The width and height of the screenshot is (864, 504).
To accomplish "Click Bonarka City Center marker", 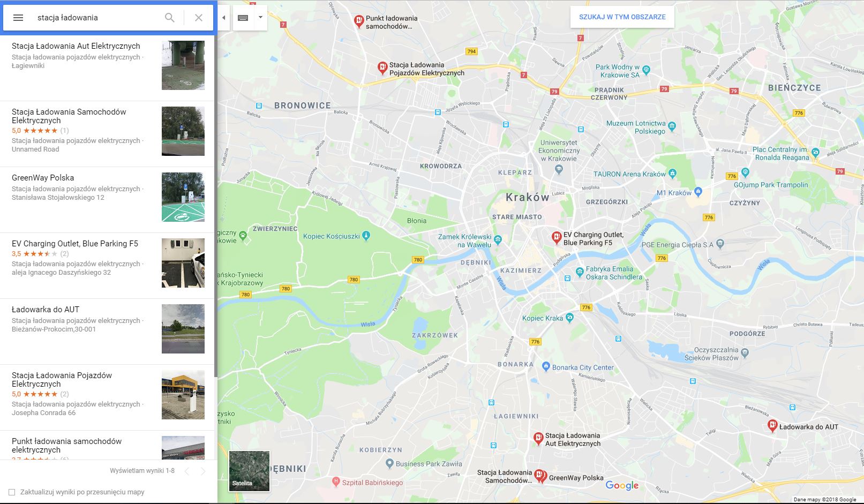I will pos(546,367).
